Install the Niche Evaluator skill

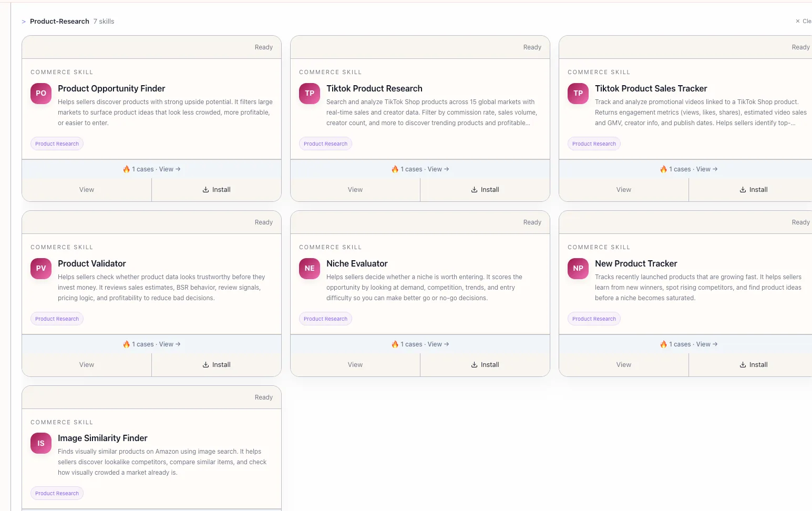(x=485, y=365)
